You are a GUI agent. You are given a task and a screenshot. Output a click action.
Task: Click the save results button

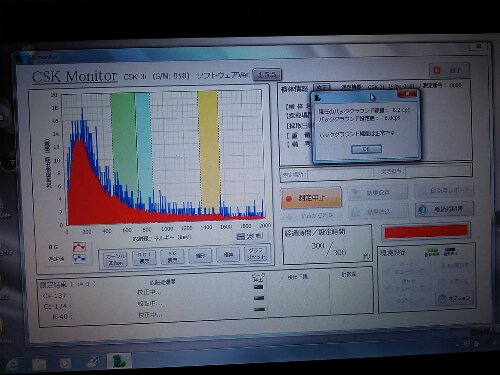[x=378, y=193]
